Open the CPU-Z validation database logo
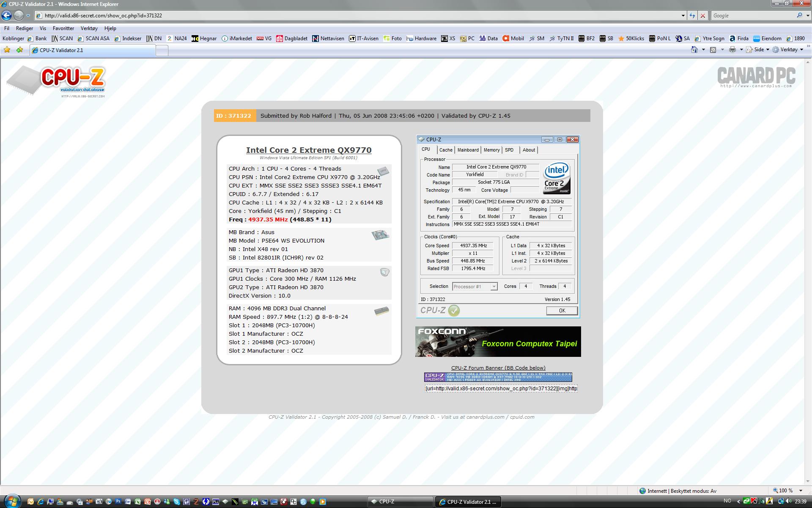812x508 pixels. pyautogui.click(x=56, y=82)
